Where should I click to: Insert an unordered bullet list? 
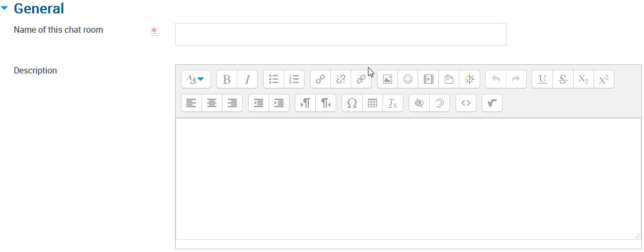tap(273, 79)
